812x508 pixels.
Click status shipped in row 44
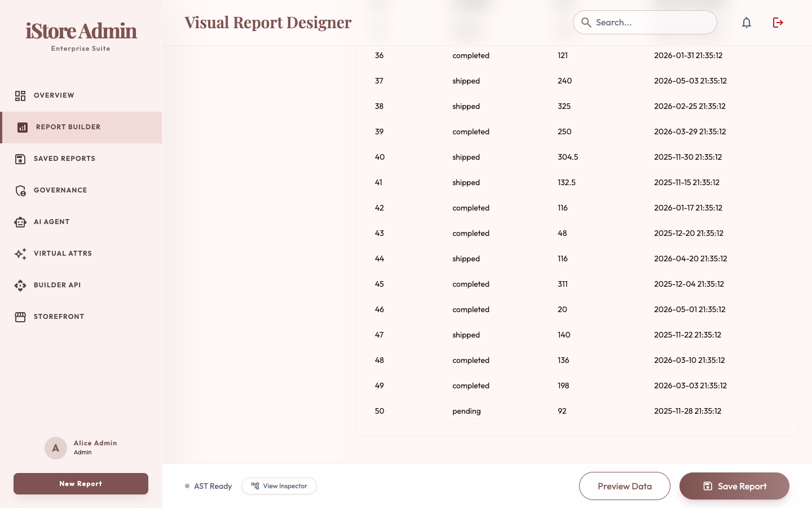point(466,259)
